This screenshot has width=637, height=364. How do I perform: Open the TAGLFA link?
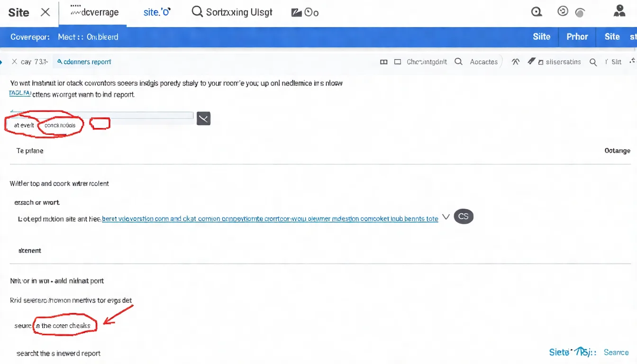click(x=19, y=93)
